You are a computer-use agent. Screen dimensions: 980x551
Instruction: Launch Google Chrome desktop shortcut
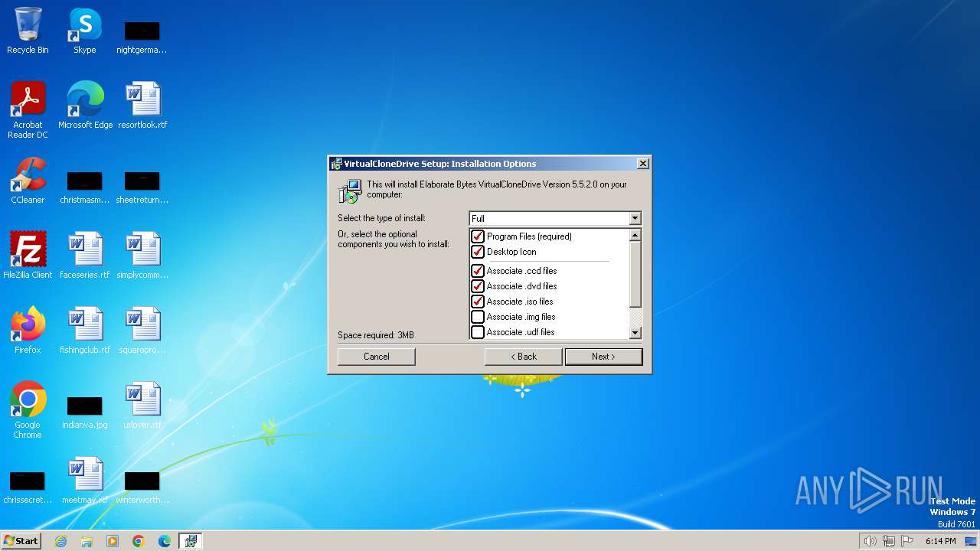(x=28, y=410)
